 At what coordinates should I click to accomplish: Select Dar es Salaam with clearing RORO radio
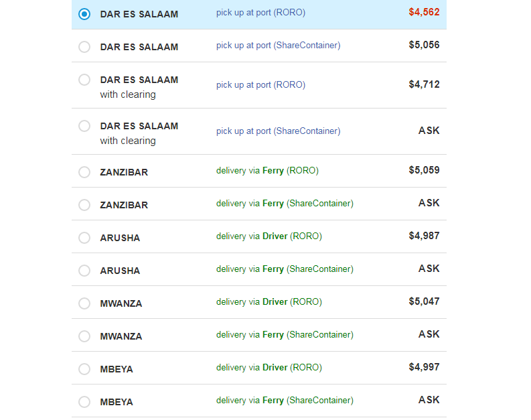pyautogui.click(x=84, y=80)
